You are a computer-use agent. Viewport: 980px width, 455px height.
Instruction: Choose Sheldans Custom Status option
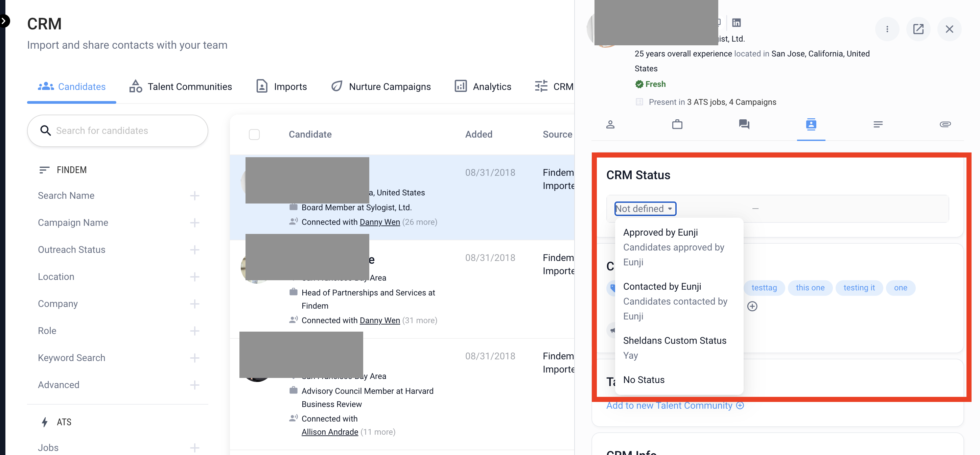tap(679, 348)
